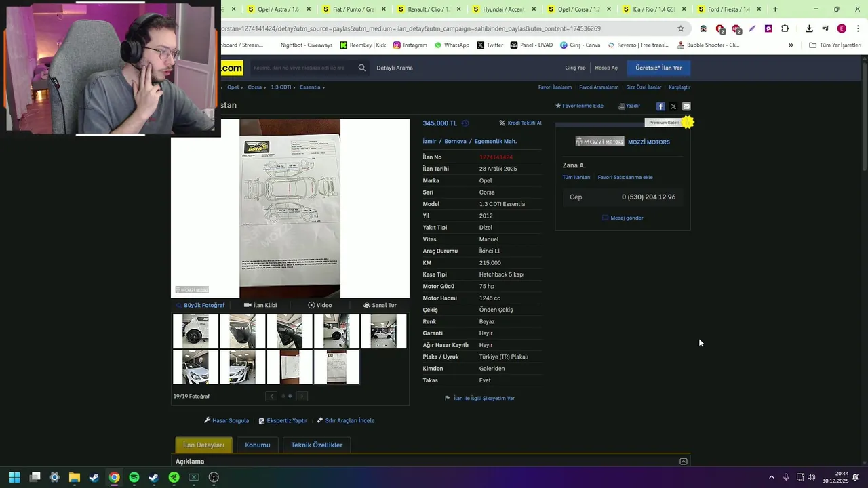Select the Konumu tab

coord(258,445)
